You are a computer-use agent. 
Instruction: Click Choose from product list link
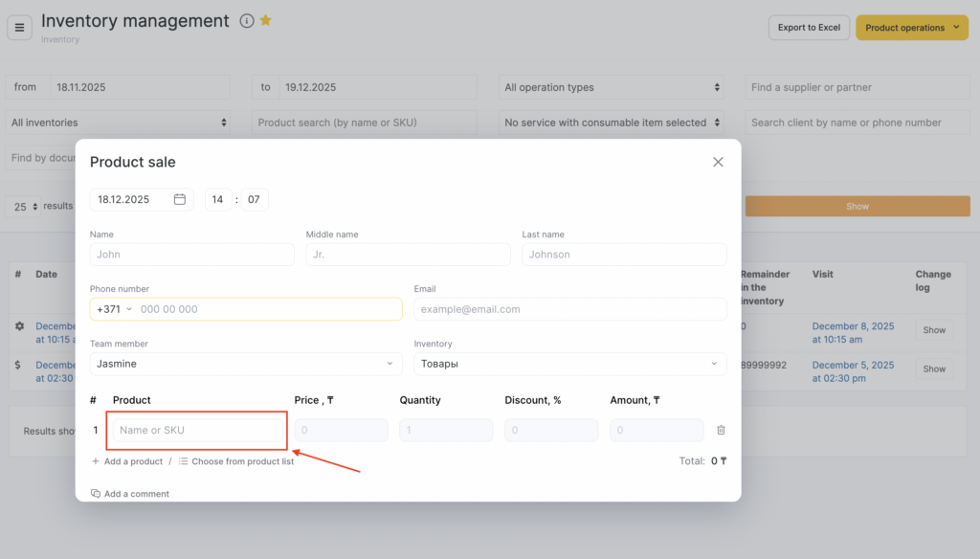tap(236, 461)
